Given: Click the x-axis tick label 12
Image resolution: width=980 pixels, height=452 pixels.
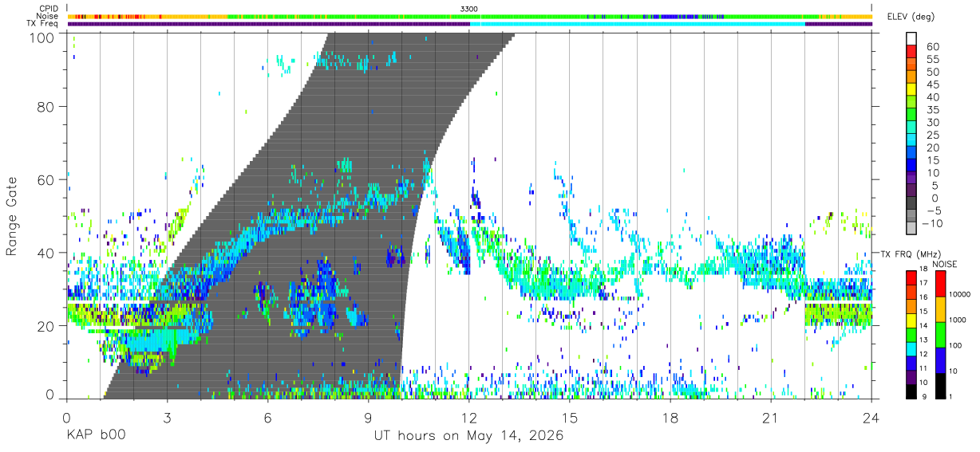Looking at the screenshot, I should pyautogui.click(x=469, y=418).
